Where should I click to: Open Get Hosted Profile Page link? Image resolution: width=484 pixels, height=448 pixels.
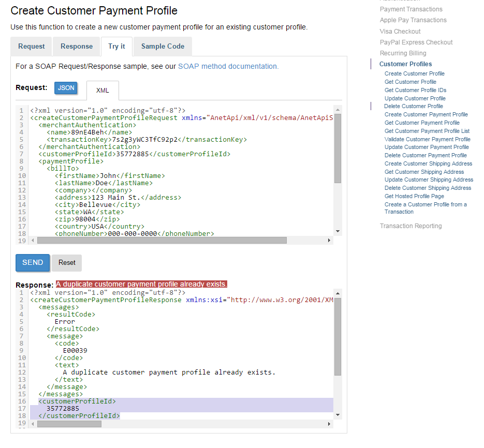pos(414,196)
